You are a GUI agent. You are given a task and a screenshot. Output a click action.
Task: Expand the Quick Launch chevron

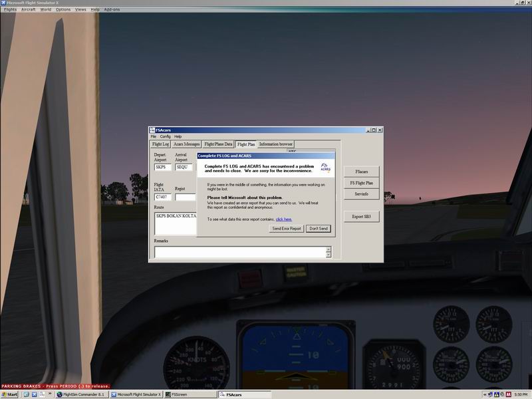50,394
